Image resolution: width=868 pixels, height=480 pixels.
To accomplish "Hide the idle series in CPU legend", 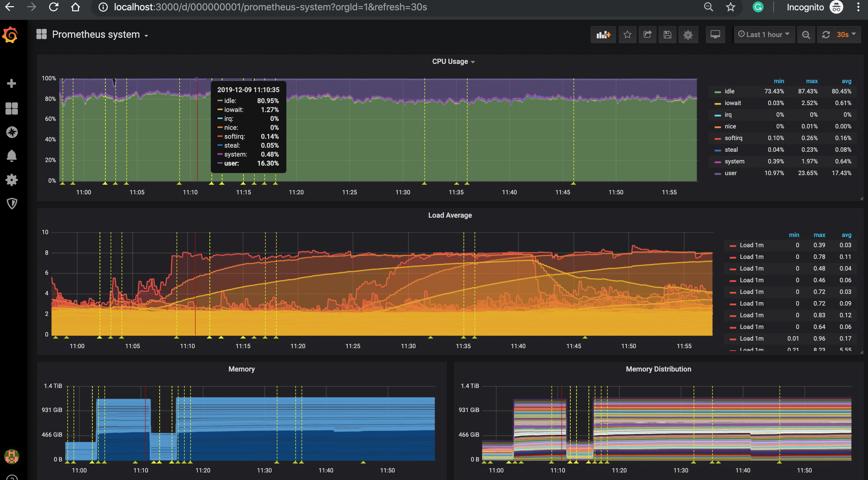I will 730,91.
